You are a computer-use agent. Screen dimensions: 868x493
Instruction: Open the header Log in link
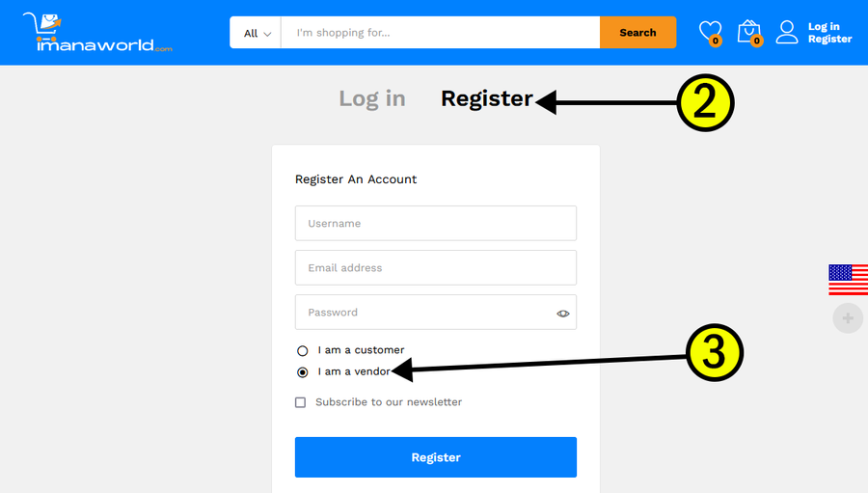coord(824,27)
